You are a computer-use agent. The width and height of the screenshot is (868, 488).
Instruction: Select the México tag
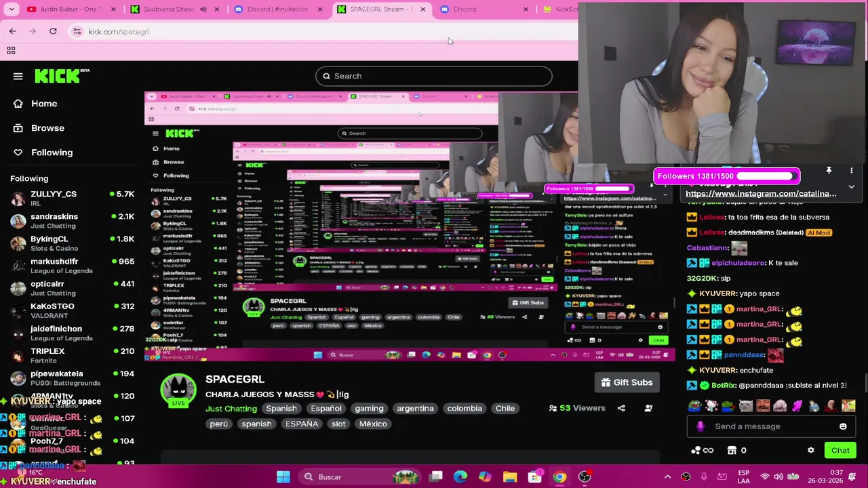click(x=373, y=424)
